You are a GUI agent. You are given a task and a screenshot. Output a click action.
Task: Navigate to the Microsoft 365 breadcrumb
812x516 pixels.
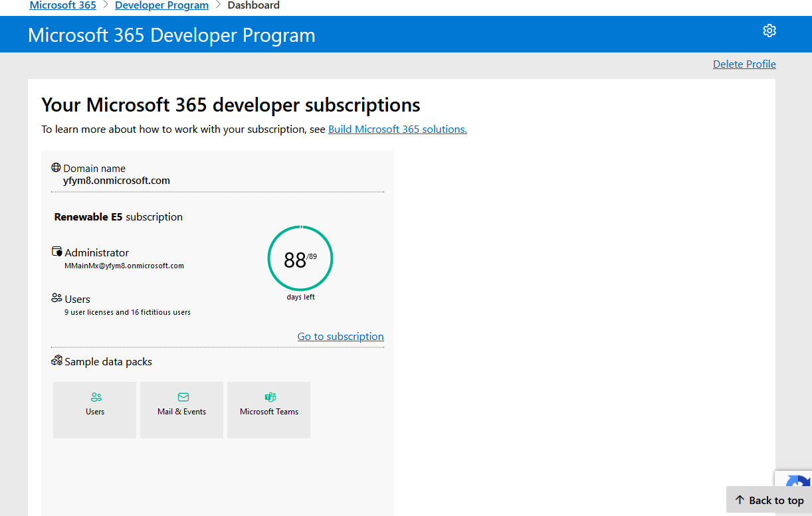pyautogui.click(x=62, y=5)
